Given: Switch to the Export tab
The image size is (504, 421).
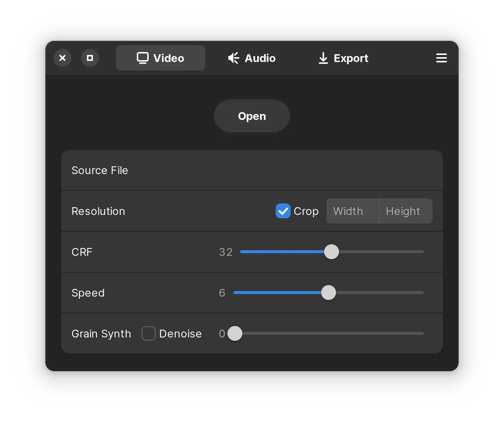Looking at the screenshot, I should [343, 58].
